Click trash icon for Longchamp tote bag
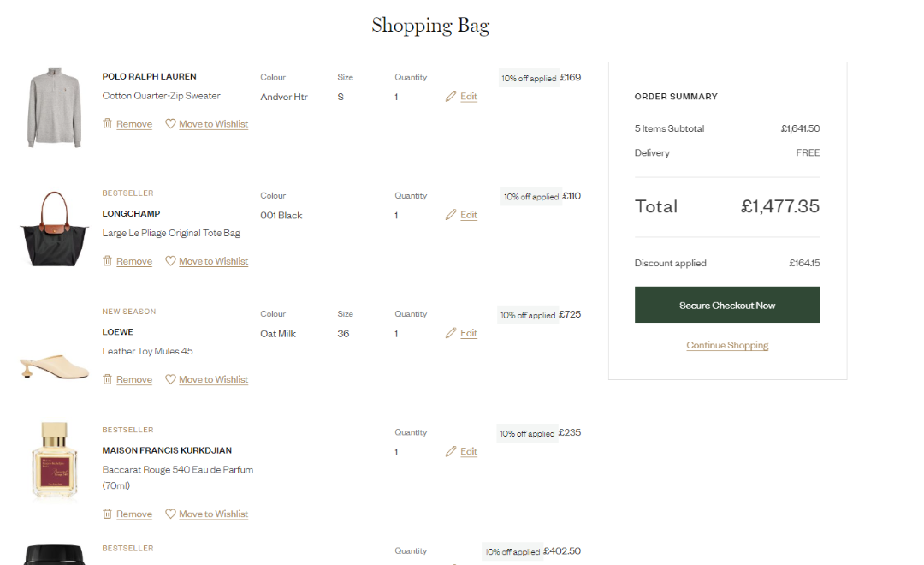Screen dimensions: 924x565 107,261
